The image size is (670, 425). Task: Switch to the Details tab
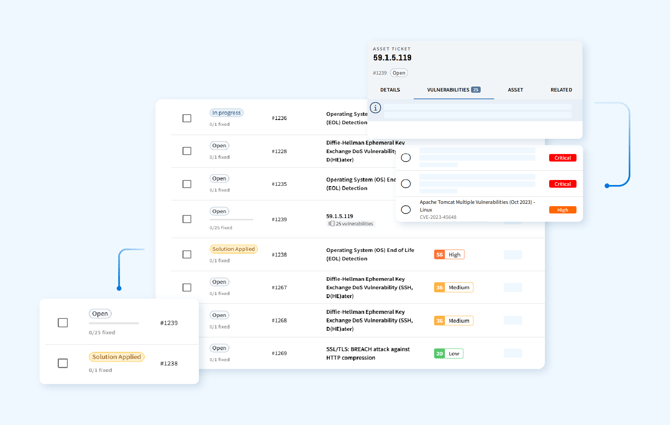click(x=390, y=90)
